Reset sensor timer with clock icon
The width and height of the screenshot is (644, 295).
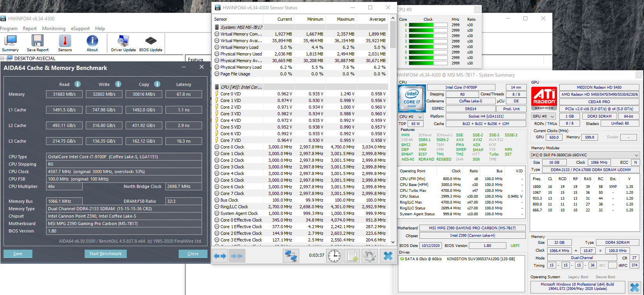334,256
